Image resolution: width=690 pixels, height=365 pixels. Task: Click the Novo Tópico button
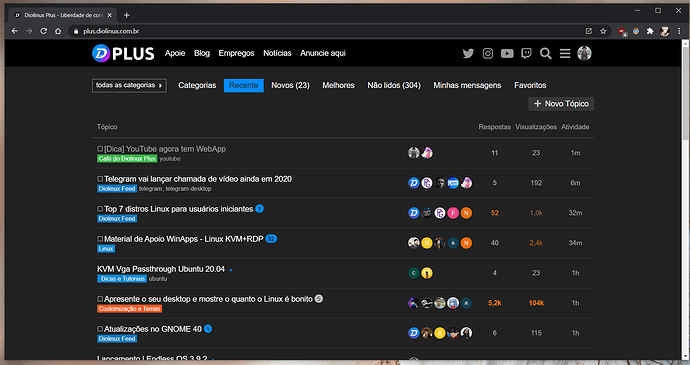pos(561,104)
